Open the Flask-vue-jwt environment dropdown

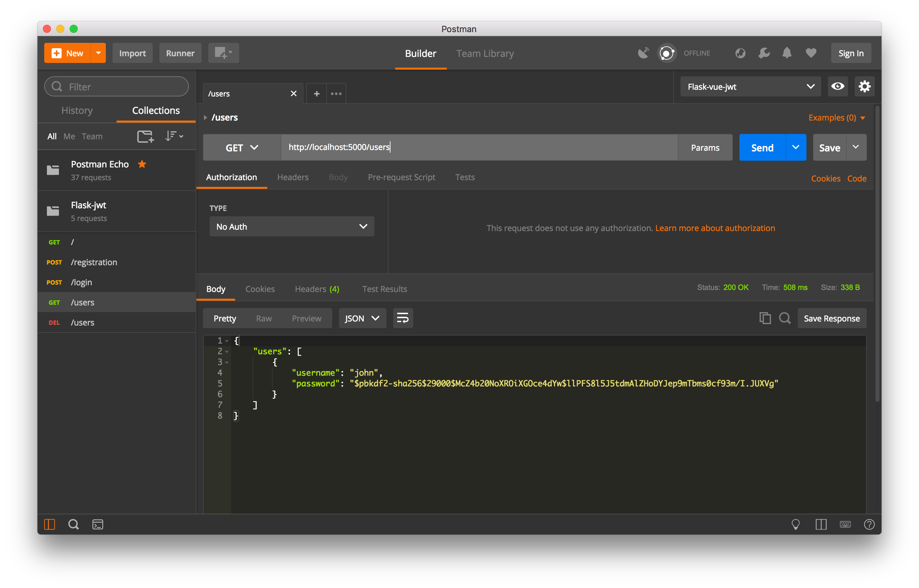(750, 86)
